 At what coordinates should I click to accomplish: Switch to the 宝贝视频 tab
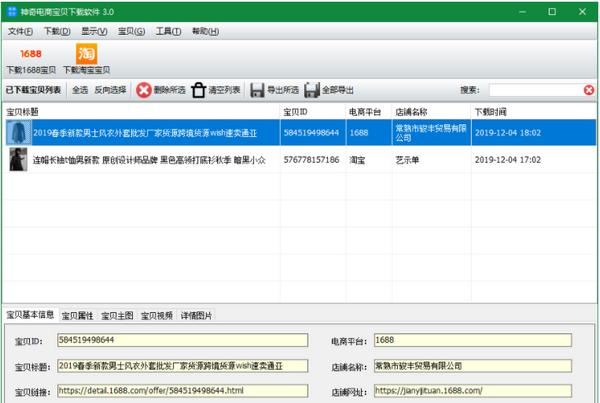(157, 316)
